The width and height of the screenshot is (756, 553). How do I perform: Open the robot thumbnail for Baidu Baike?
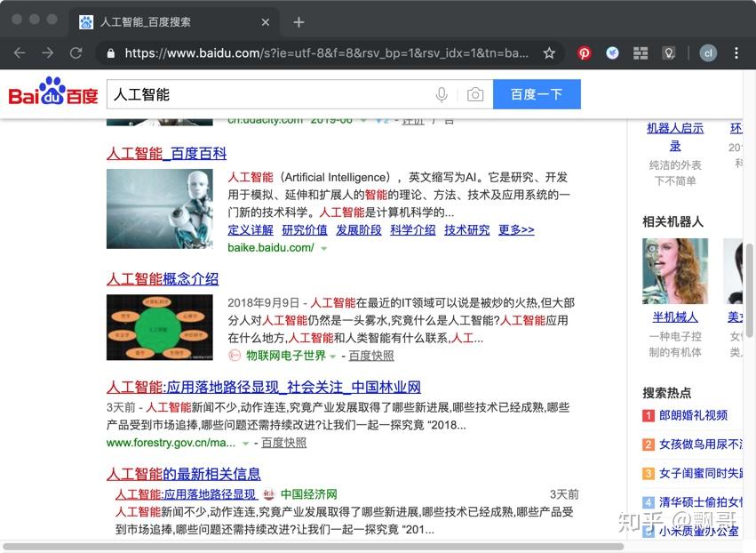[160, 208]
